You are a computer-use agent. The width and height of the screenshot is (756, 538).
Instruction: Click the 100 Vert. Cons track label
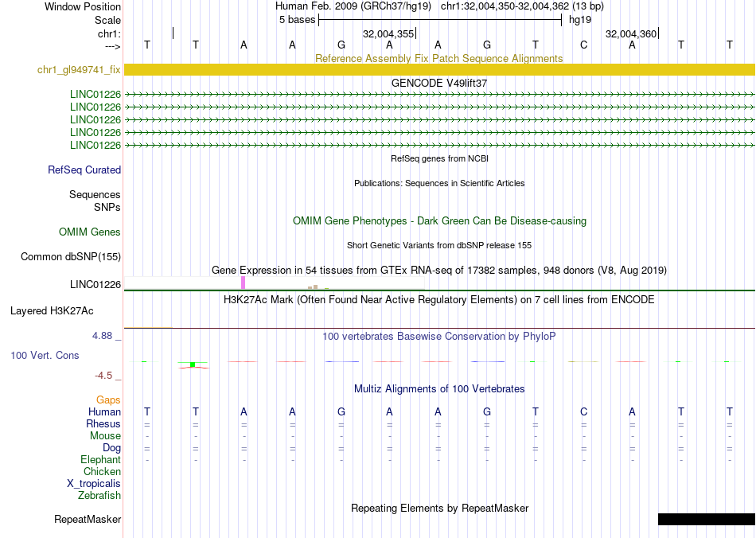(45, 355)
